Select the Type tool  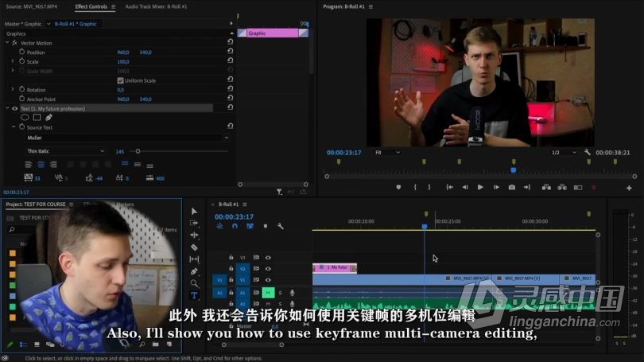(194, 295)
